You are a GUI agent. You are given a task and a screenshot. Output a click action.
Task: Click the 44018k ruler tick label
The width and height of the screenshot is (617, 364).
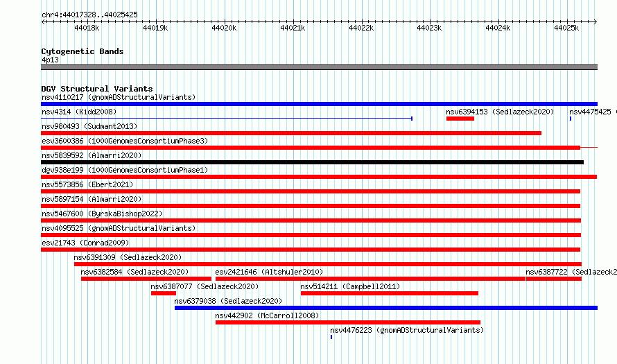(87, 28)
